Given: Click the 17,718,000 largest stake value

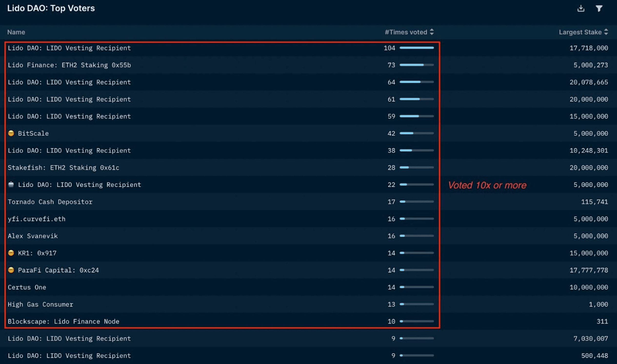Looking at the screenshot, I should point(588,48).
